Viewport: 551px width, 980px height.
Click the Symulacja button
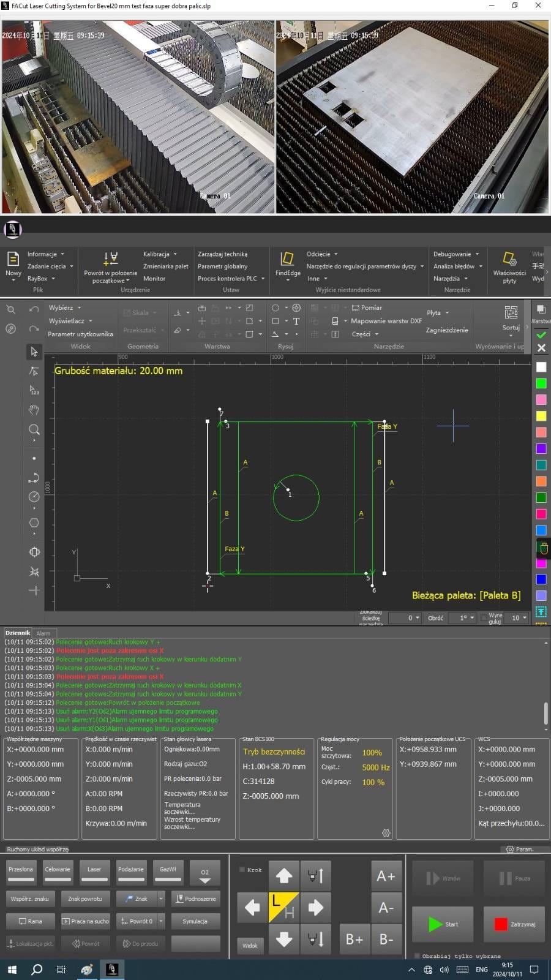point(195,921)
